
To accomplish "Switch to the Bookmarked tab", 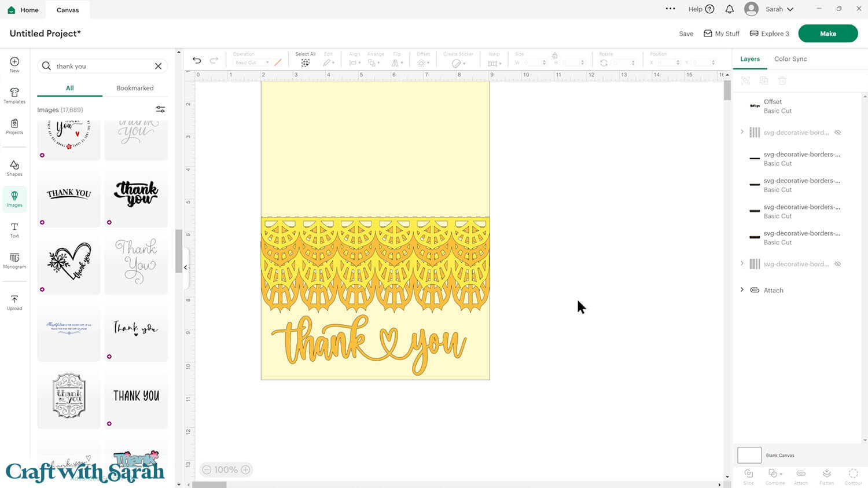I will click(x=135, y=88).
